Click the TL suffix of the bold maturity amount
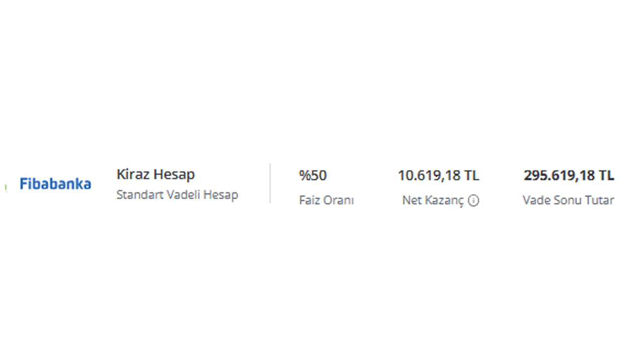Screen dimensions: 644x362 [x=606, y=175]
